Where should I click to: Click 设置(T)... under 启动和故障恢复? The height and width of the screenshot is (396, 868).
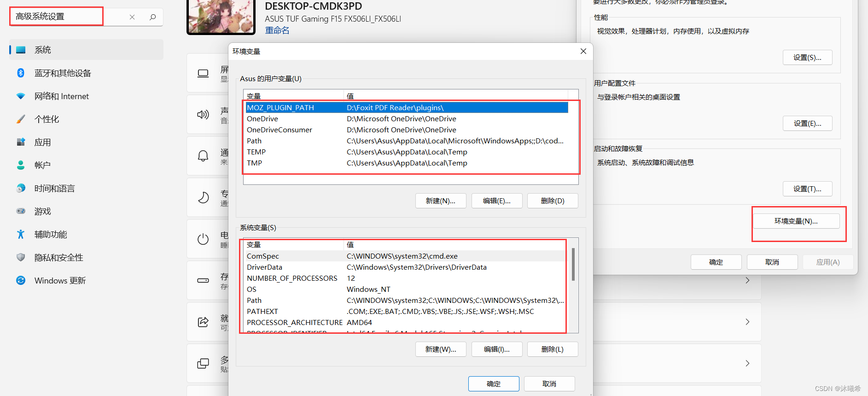point(808,189)
